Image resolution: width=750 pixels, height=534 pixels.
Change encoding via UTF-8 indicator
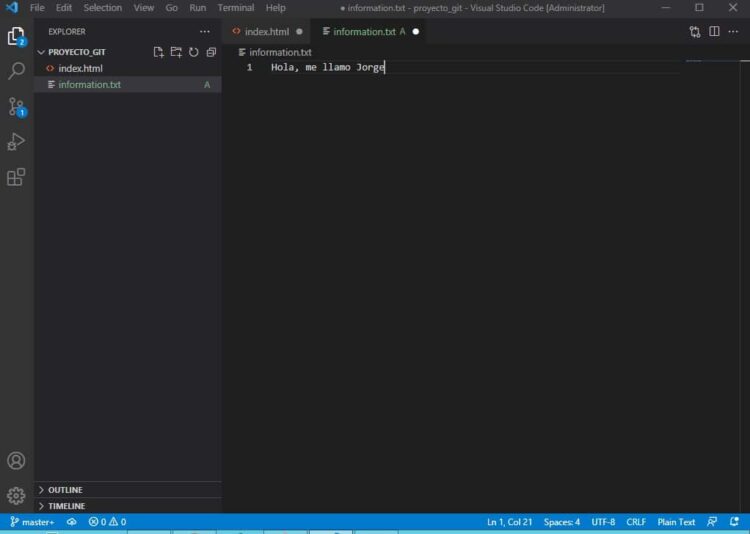tap(603, 522)
